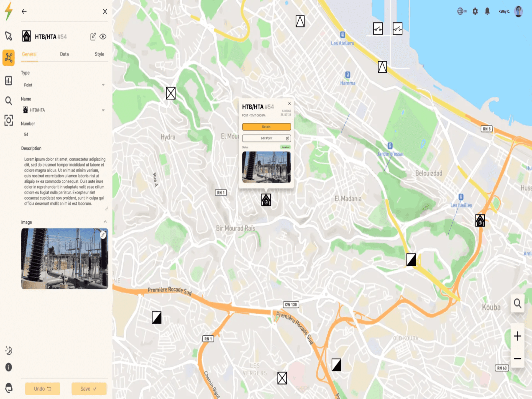Select the cursor pointer tool
The width and height of the screenshot is (532, 399).
pyautogui.click(x=9, y=36)
